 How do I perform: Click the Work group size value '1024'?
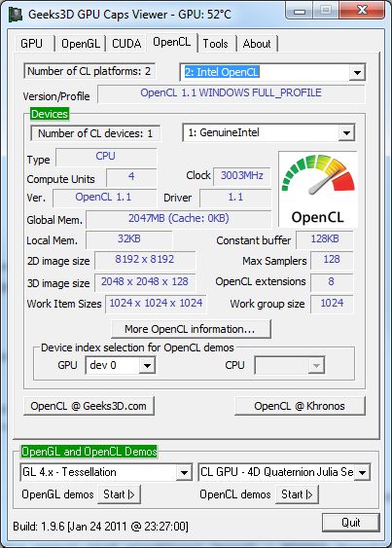tap(332, 304)
